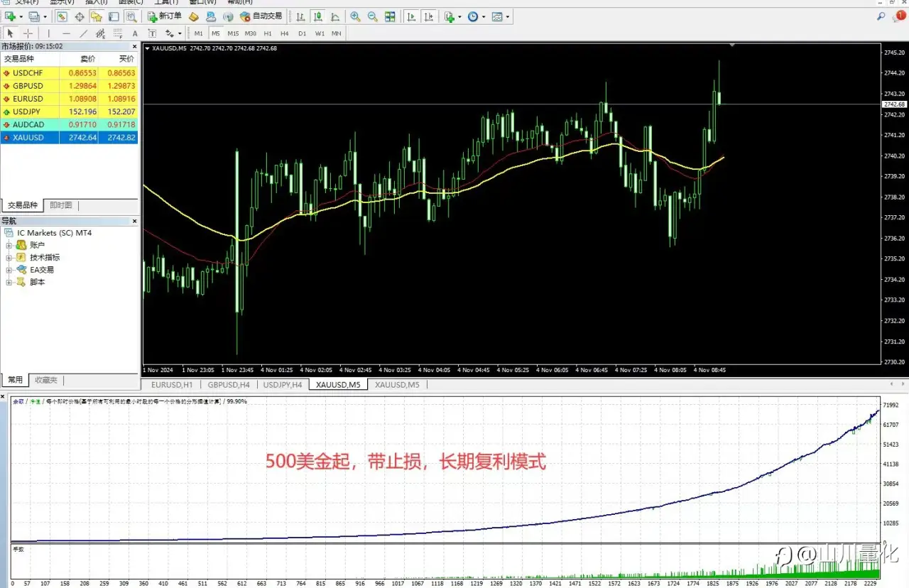Image resolution: width=909 pixels, height=588 pixels.
Task: Select the text label tool A
Action: (135, 33)
